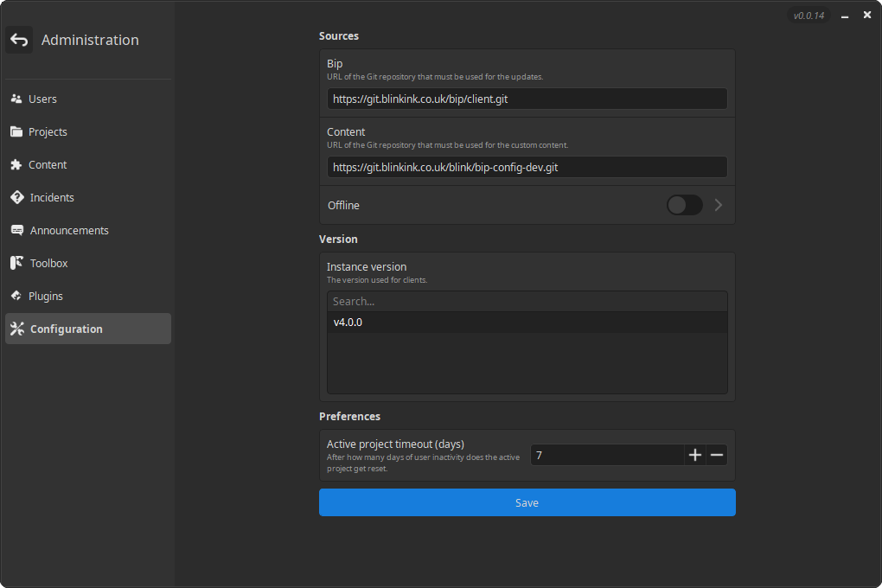Viewport: 882px width, 588px height.
Task: Expand the Offline settings chevron
Action: point(718,205)
